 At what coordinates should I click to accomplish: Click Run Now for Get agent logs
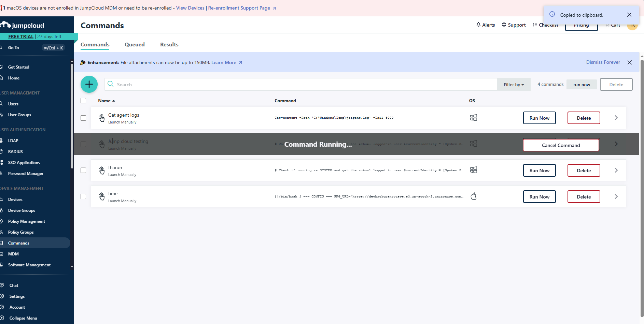540,118
